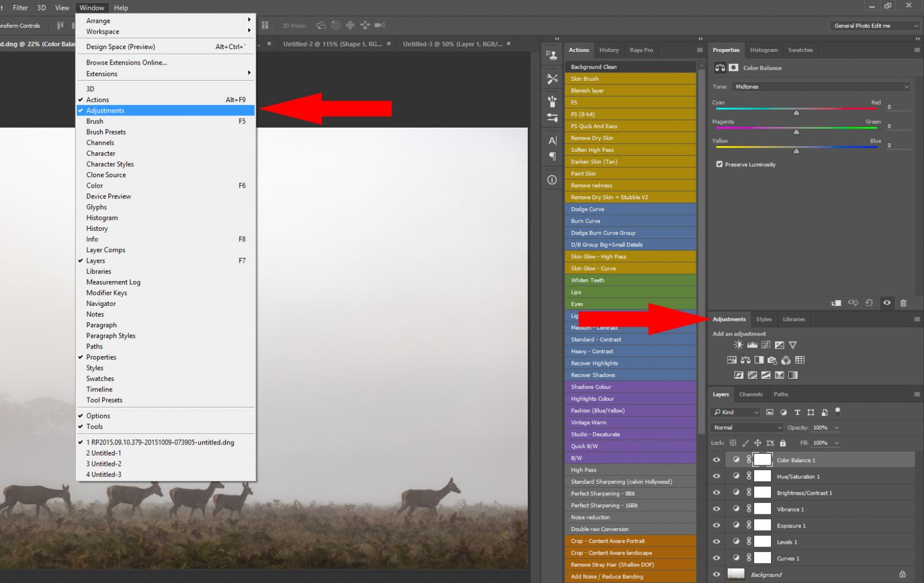Open the Normal blending mode dropdown
Image resolution: width=924 pixels, height=583 pixels.
tap(746, 427)
